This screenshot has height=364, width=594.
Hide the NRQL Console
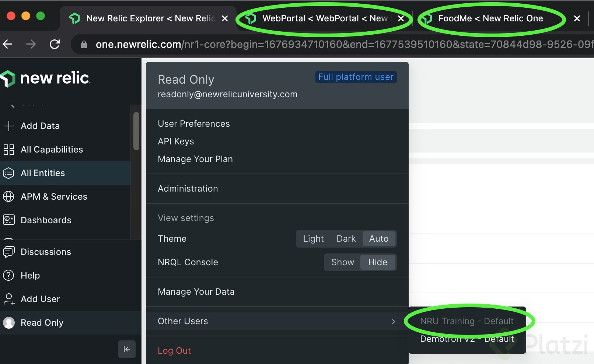(378, 262)
